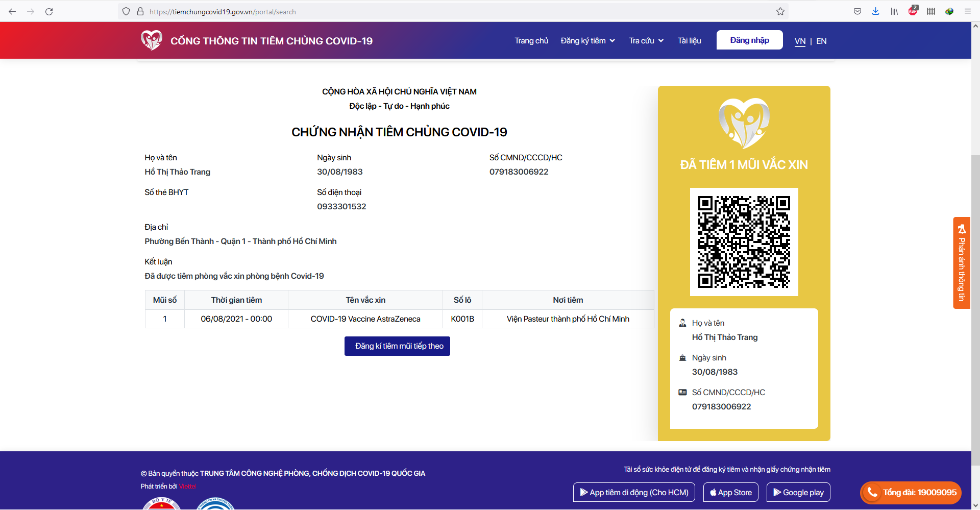The width and height of the screenshot is (980, 510).
Task: Click the blue circular ministry emblem in footer
Action: click(215, 503)
